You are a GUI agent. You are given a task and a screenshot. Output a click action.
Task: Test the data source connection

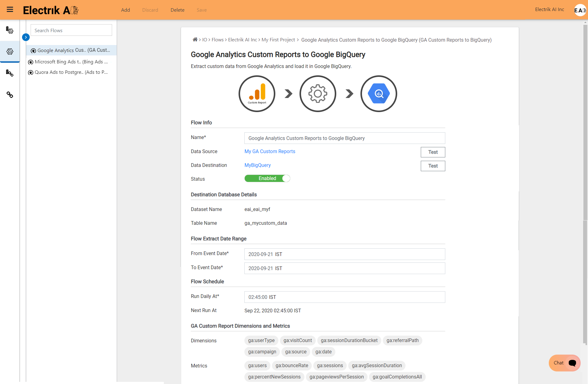[x=433, y=152]
